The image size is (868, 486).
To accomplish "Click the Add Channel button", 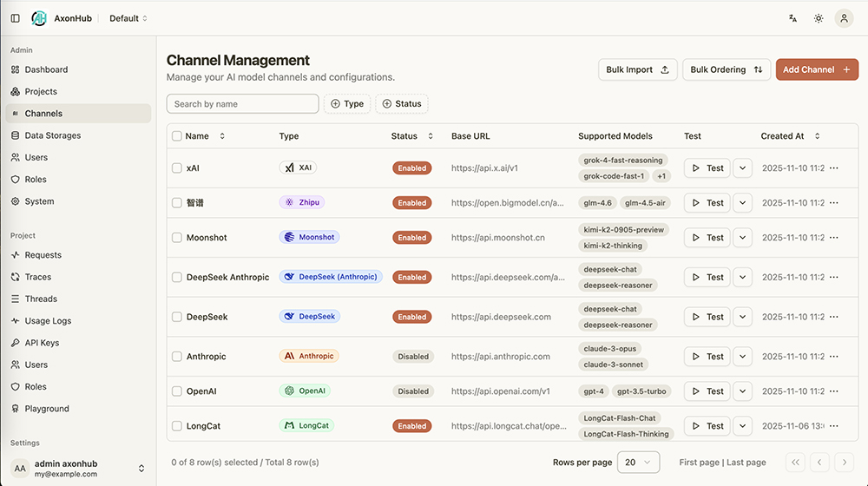I will 816,69.
